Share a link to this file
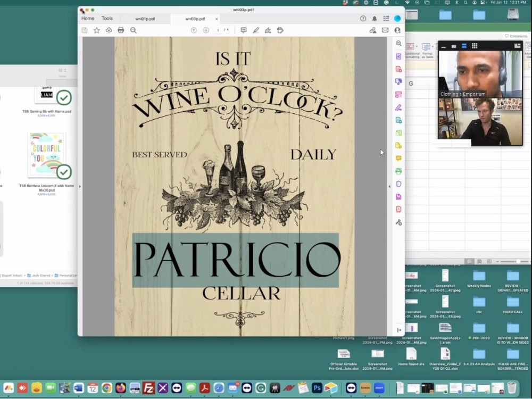Image resolution: width=532 pixels, height=399 pixels. tap(373, 30)
